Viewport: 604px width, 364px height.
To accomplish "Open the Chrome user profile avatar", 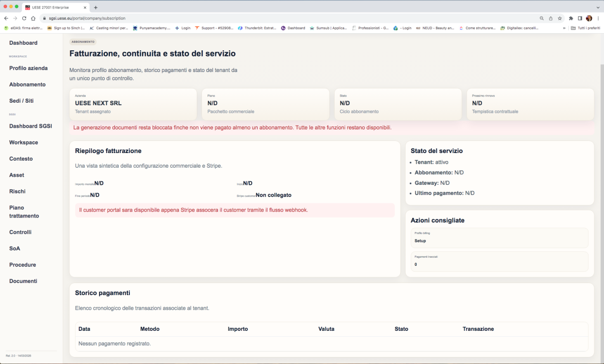I will (589, 18).
